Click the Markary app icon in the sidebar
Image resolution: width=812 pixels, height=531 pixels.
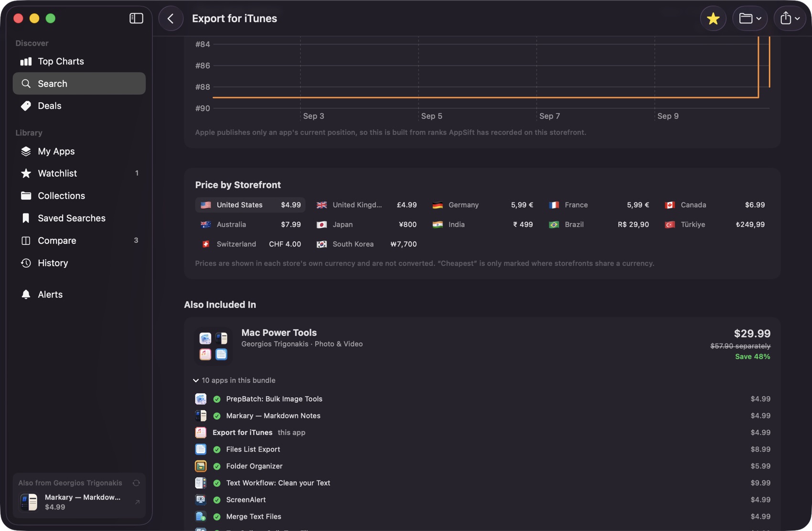pyautogui.click(x=29, y=502)
